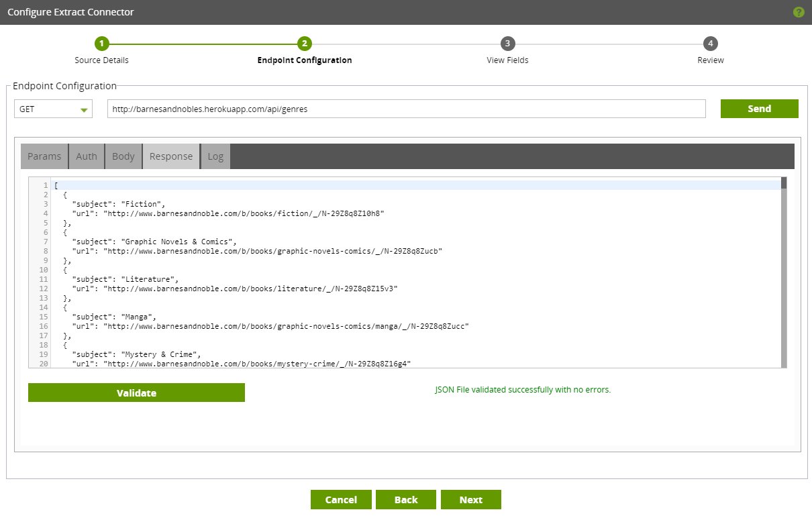Click step 3 View Fields circle
Image resolution: width=812 pixels, height=516 pixels.
507,44
